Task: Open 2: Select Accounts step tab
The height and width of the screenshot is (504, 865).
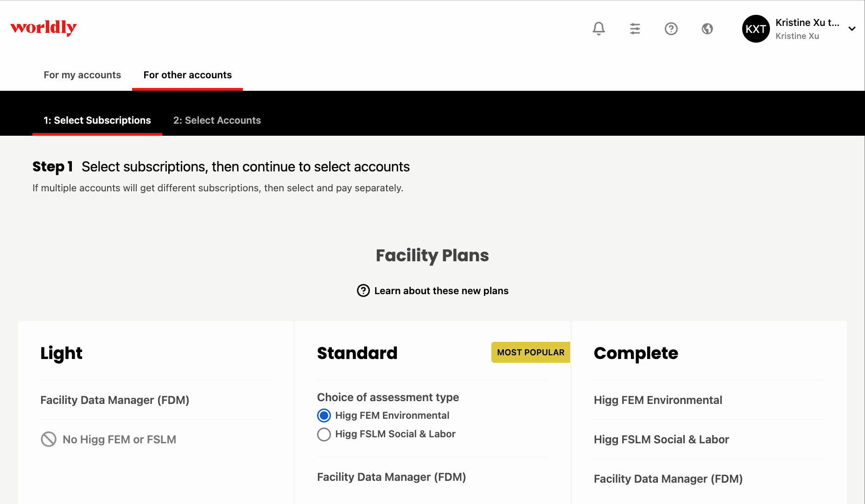Action: coord(217,120)
